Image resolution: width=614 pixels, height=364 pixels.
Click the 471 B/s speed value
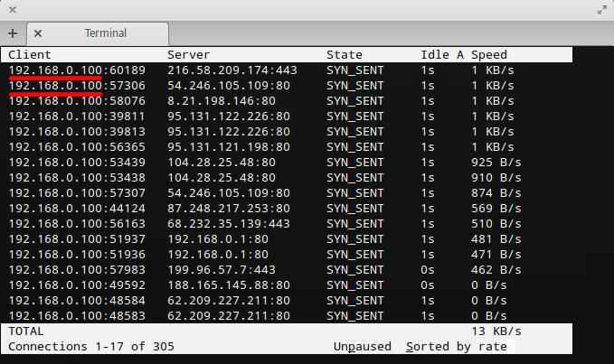[496, 255]
